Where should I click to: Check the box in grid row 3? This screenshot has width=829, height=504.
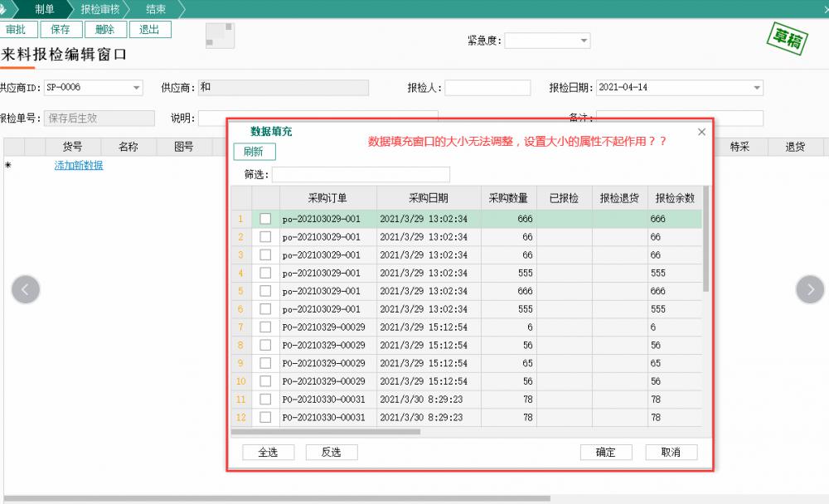click(265, 255)
